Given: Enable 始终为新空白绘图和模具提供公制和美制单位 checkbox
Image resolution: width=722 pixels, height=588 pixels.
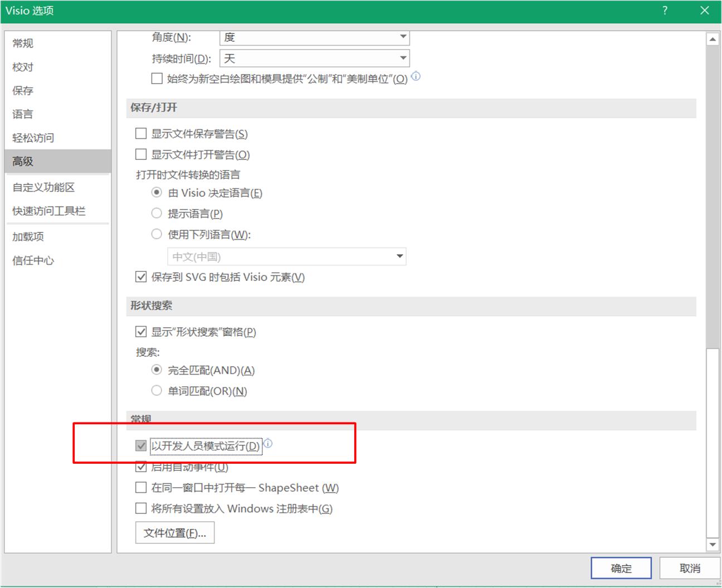Looking at the screenshot, I should coord(157,79).
